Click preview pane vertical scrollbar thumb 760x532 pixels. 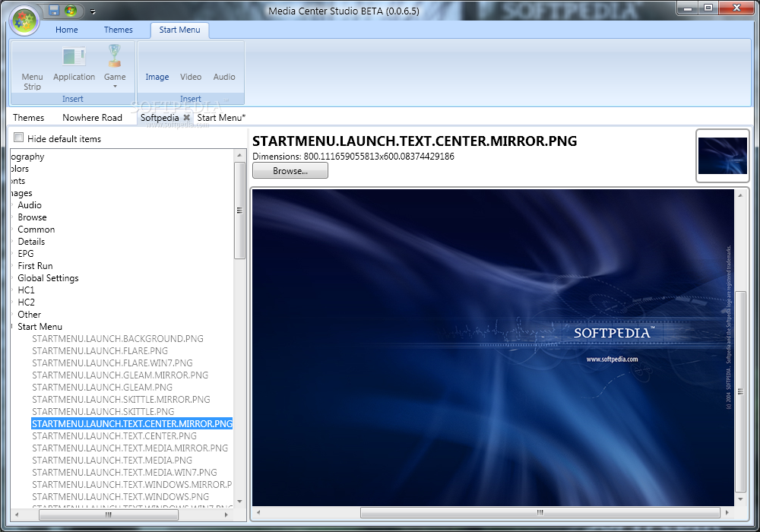pyautogui.click(x=740, y=391)
